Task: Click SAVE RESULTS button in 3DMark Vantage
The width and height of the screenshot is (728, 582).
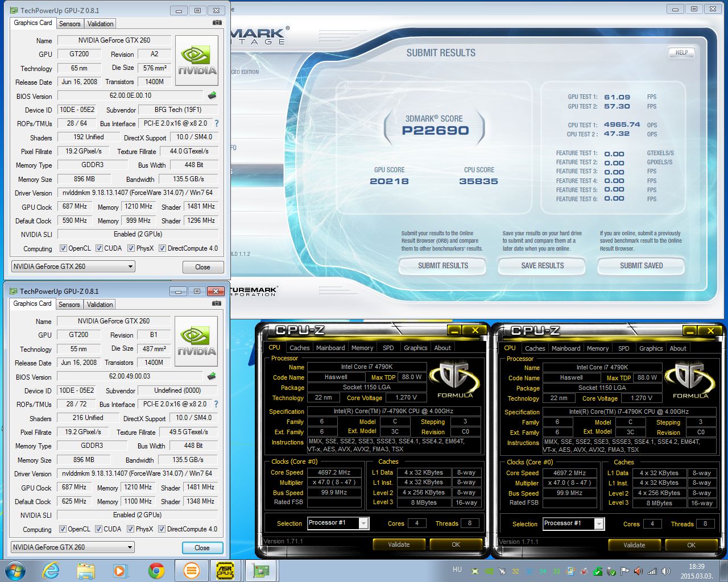Action: 543,265
